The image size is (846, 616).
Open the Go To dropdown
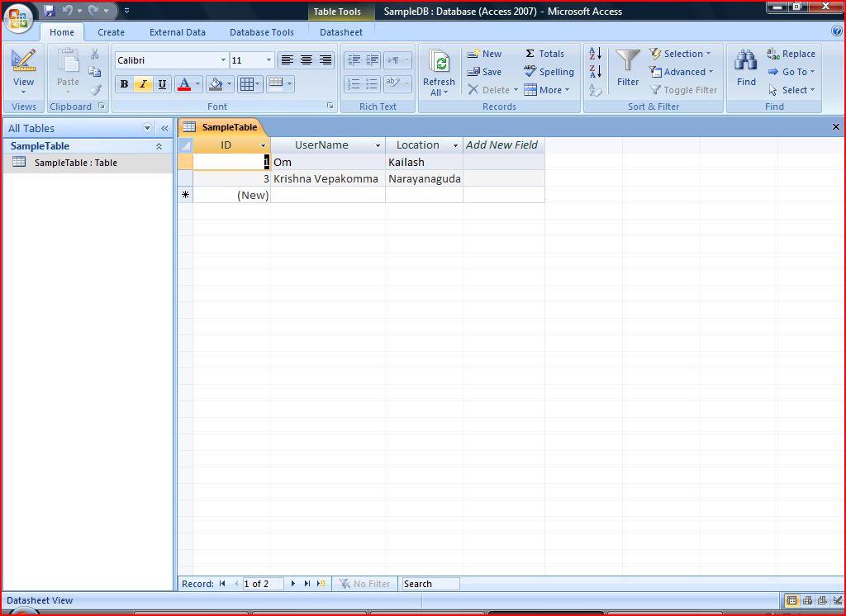791,72
